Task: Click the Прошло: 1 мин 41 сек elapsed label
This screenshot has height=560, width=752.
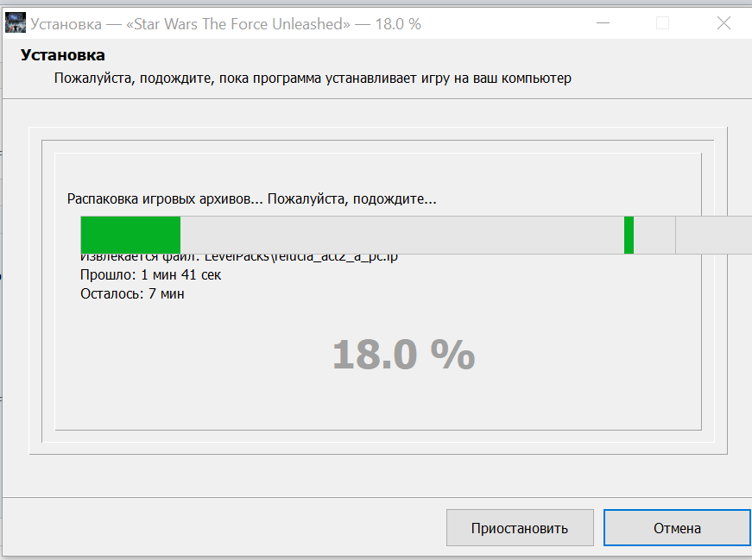Action: [x=150, y=274]
